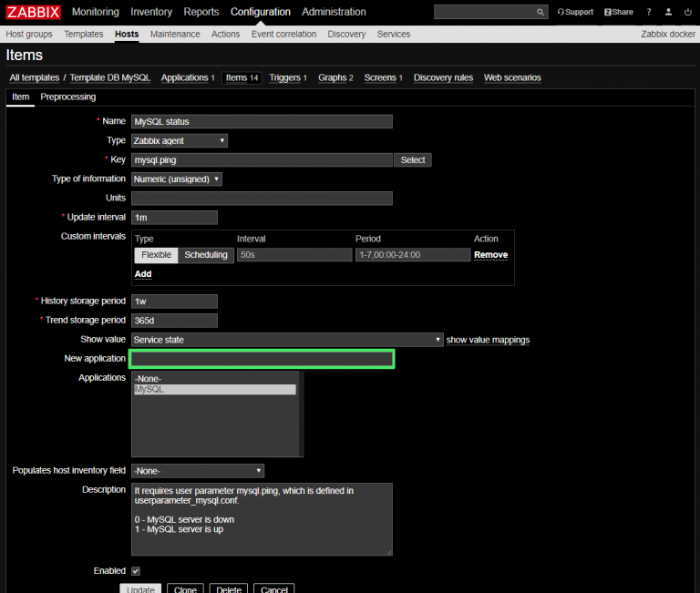Add a custom interval
Viewport: 700px width, 593px height.
[x=143, y=274]
